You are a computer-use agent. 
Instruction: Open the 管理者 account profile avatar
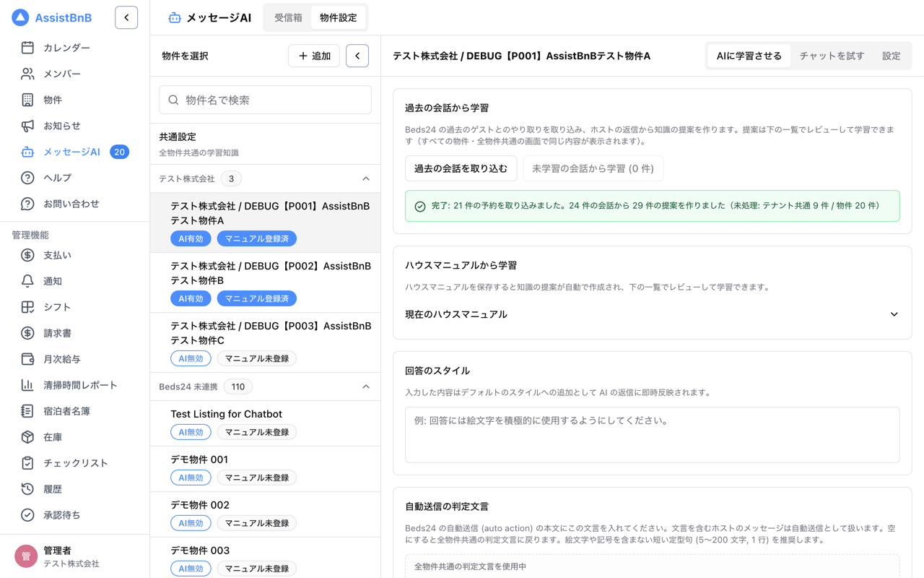point(26,556)
